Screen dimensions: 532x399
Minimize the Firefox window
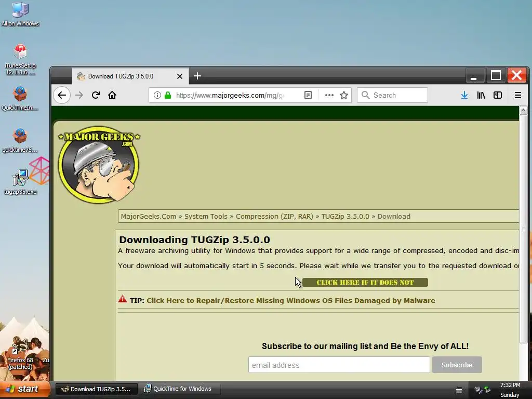tap(474, 75)
